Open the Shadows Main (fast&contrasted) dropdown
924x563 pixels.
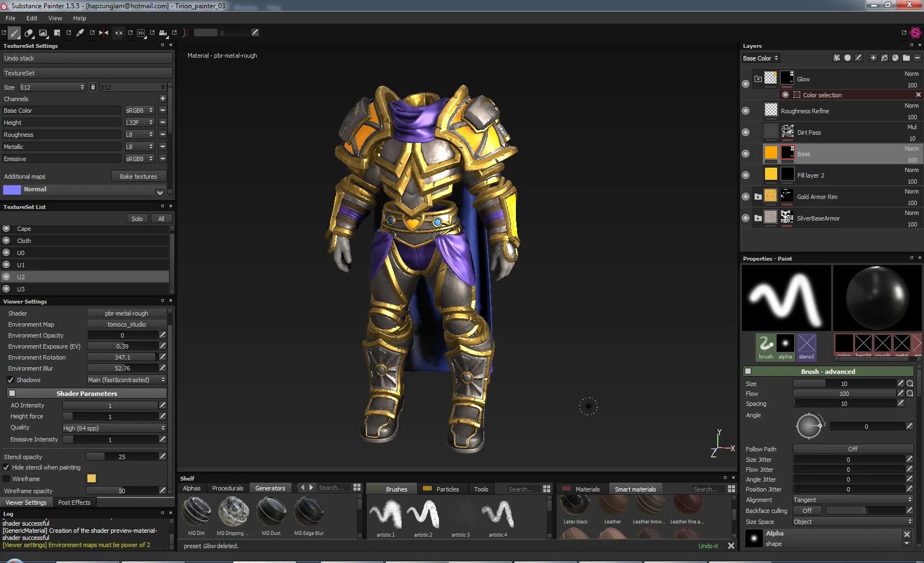pyautogui.click(x=127, y=380)
